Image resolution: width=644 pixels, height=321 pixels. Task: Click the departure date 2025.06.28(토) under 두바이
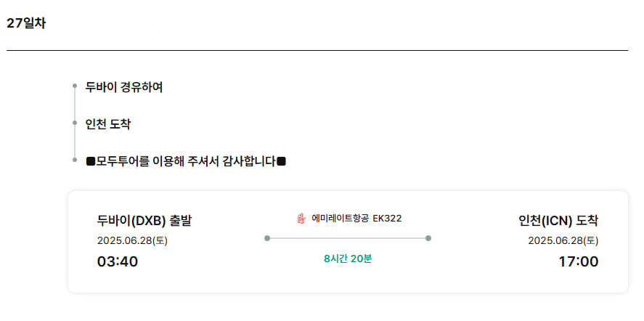pyautogui.click(x=132, y=241)
